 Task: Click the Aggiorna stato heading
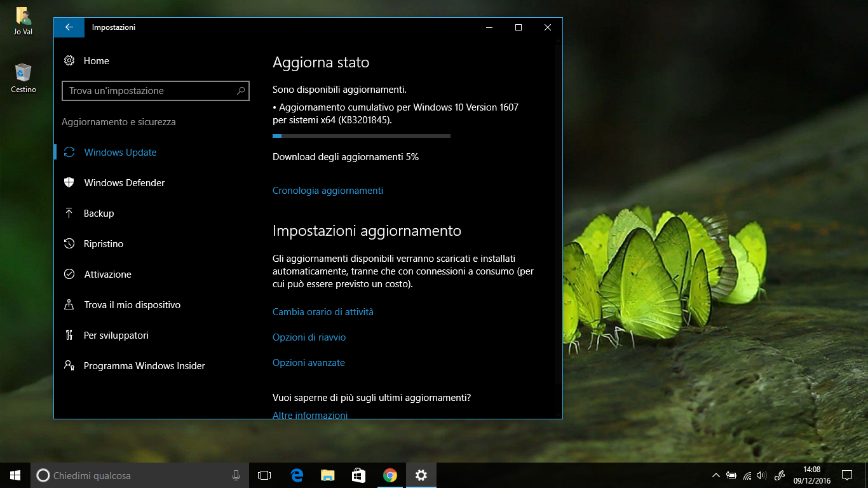tap(321, 62)
